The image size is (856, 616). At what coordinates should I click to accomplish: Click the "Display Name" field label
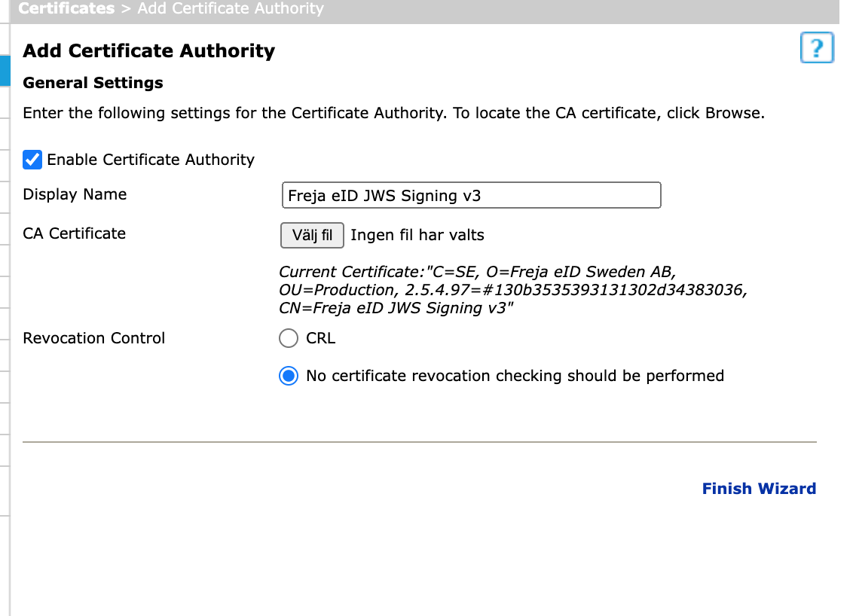(75, 194)
